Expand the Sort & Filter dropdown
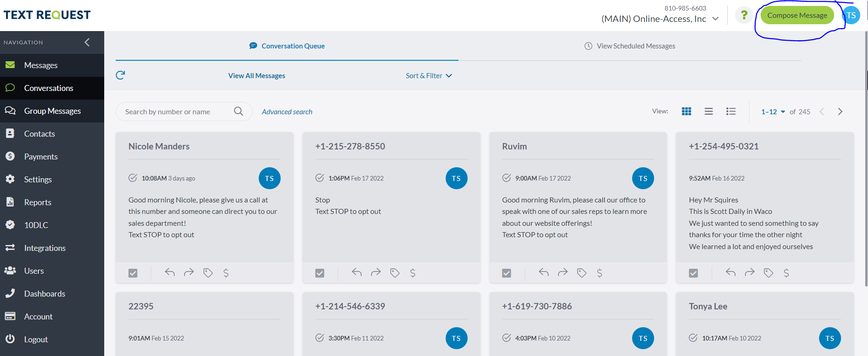The height and width of the screenshot is (356, 868). (428, 76)
